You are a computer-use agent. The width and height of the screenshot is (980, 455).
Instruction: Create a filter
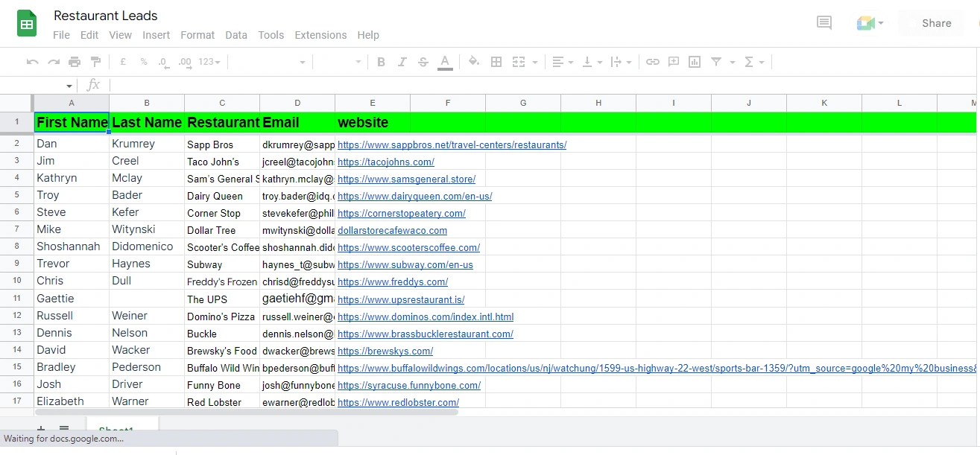716,62
